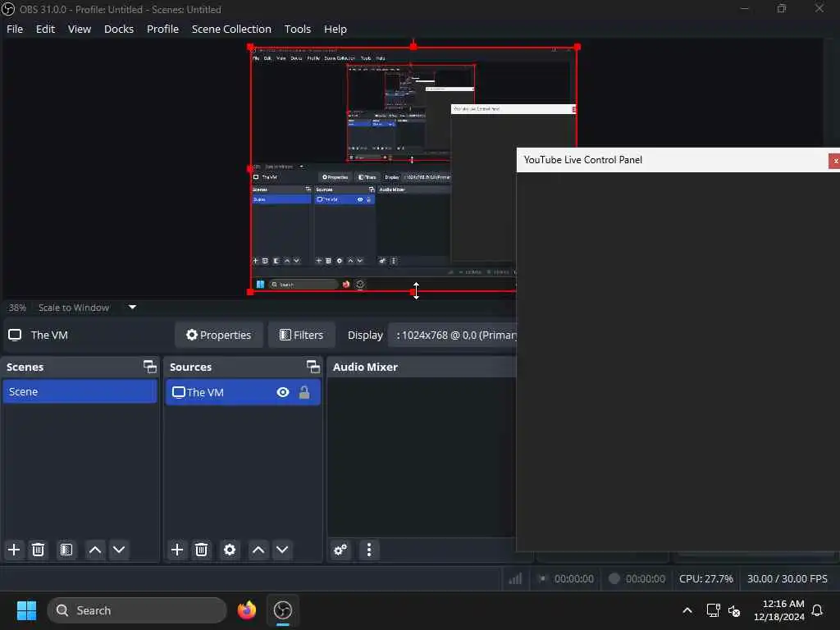Click the network signal bars status icon
The height and width of the screenshot is (630, 840).
[x=515, y=578]
